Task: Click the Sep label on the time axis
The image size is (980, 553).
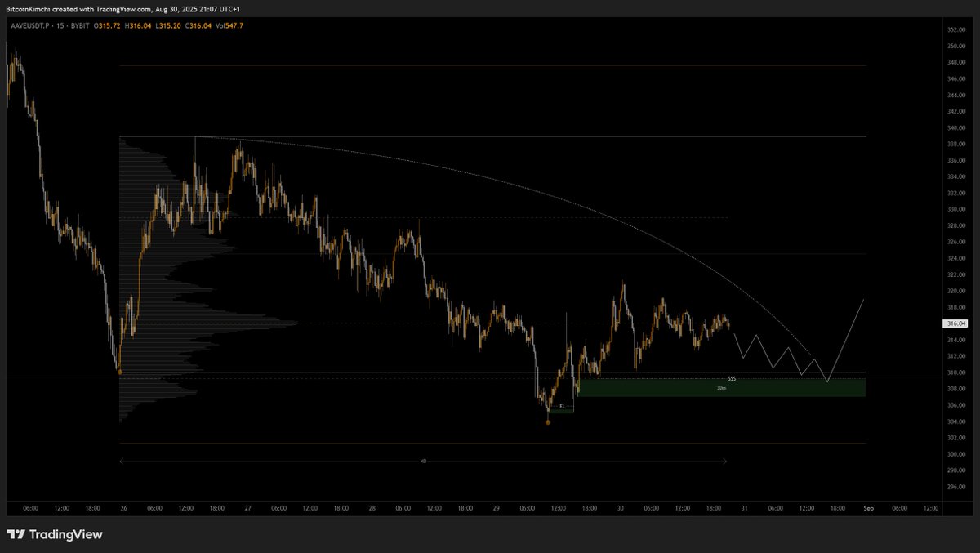Action: pos(869,508)
